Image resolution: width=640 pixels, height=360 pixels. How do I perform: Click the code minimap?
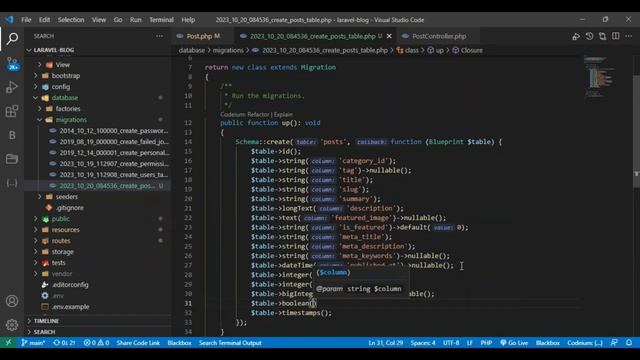pos(599,77)
